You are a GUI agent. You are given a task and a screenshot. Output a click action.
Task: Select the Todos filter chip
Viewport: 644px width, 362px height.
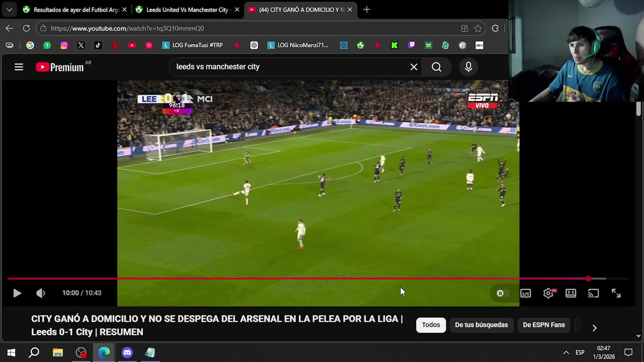tap(431, 325)
